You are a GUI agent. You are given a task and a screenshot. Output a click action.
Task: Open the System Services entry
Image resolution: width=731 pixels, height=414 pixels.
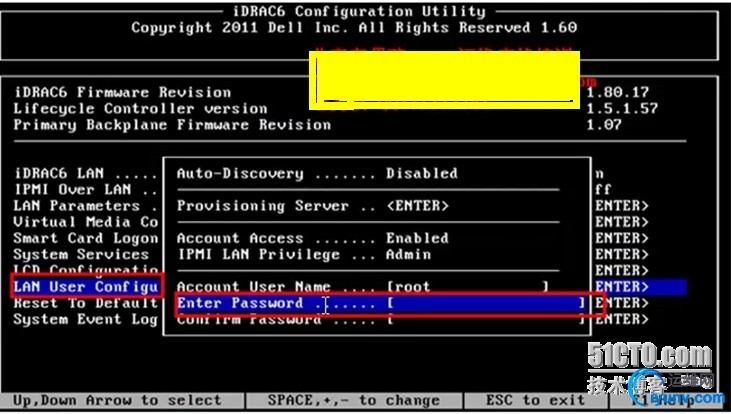81,255
